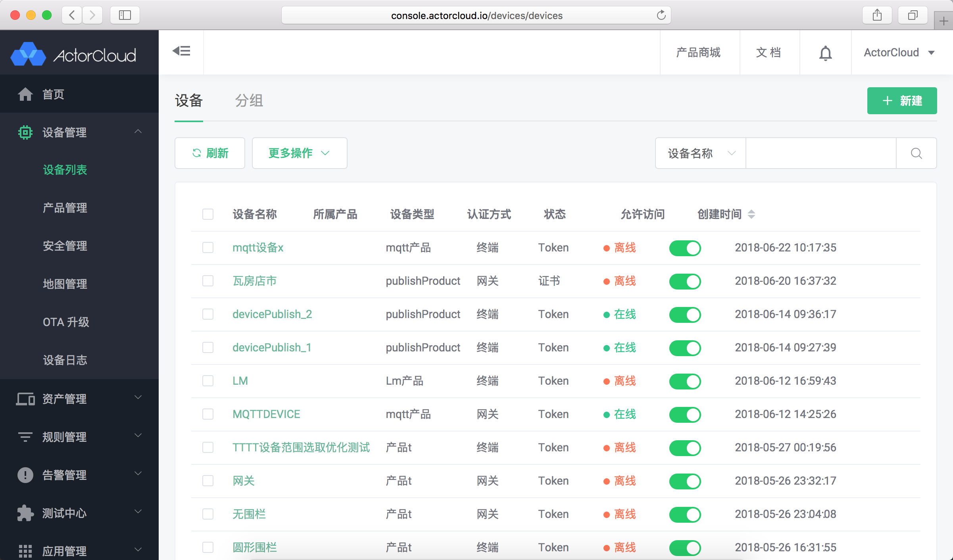Open the 设备名称 search field selector
Image resolution: width=953 pixels, height=560 pixels.
tap(701, 153)
